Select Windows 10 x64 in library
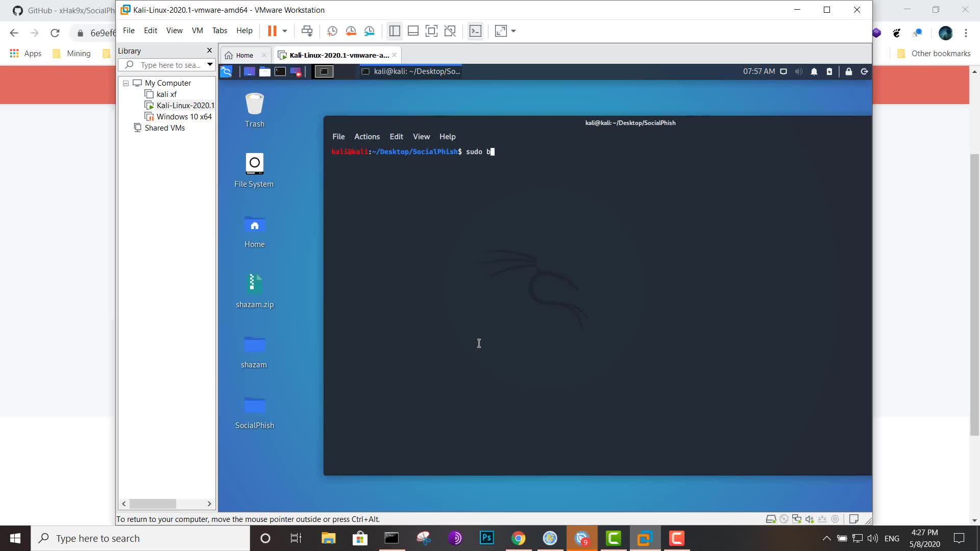This screenshot has width=980, height=551. pyautogui.click(x=184, y=117)
